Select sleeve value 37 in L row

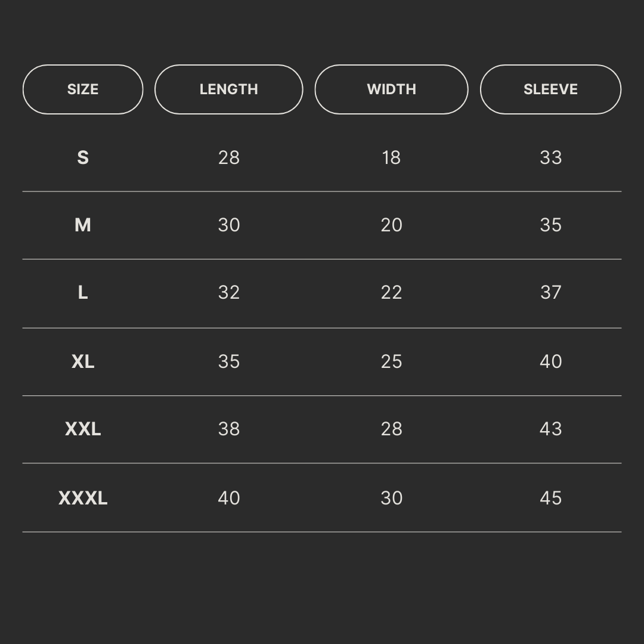550,292
